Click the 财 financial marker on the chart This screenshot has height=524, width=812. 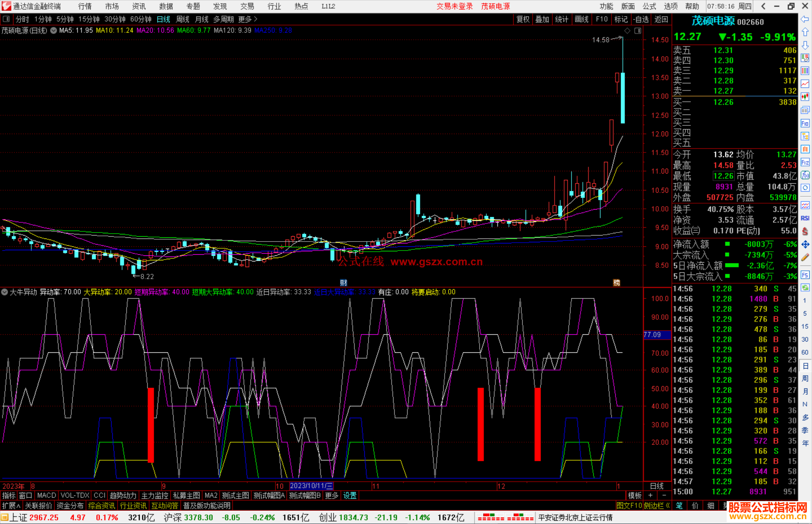click(343, 283)
